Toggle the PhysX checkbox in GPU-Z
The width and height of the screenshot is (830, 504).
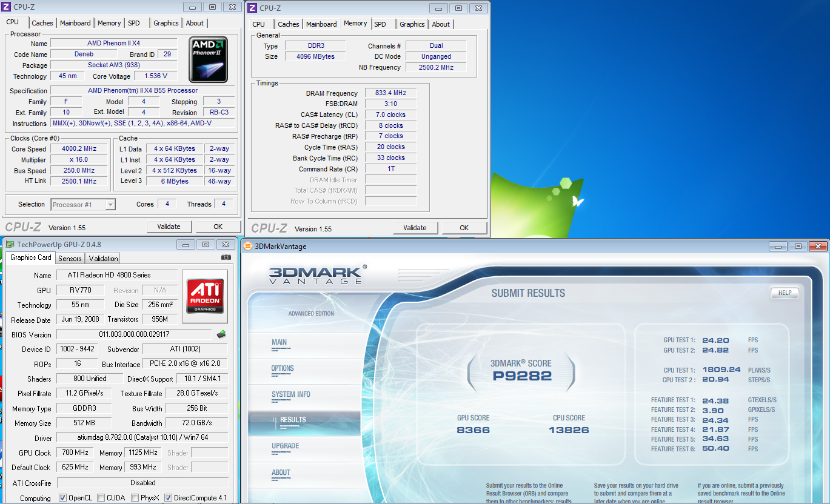134,498
